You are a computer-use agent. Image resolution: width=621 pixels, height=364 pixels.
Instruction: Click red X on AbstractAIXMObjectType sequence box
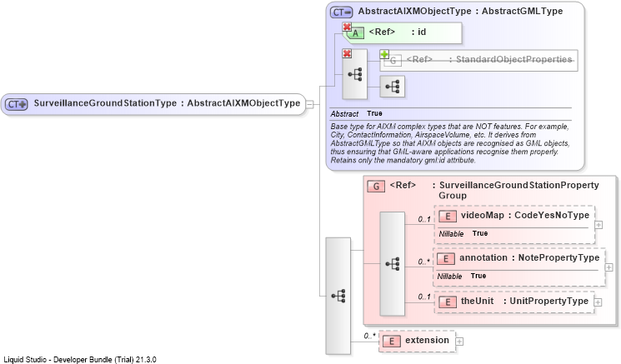tap(347, 53)
